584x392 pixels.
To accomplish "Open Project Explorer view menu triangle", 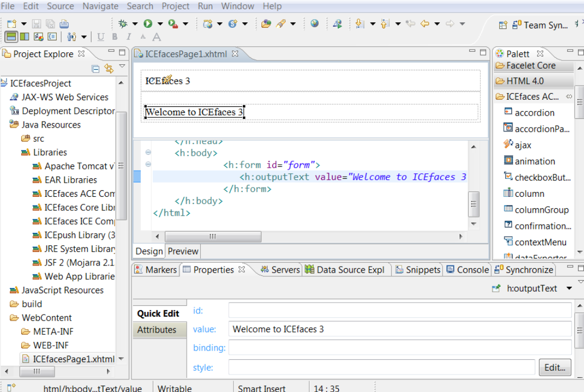I will tap(122, 66).
